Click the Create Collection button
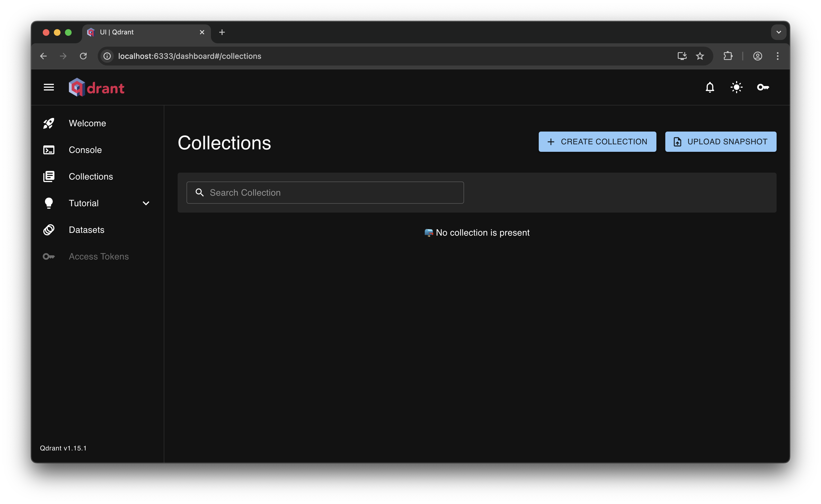 597,142
